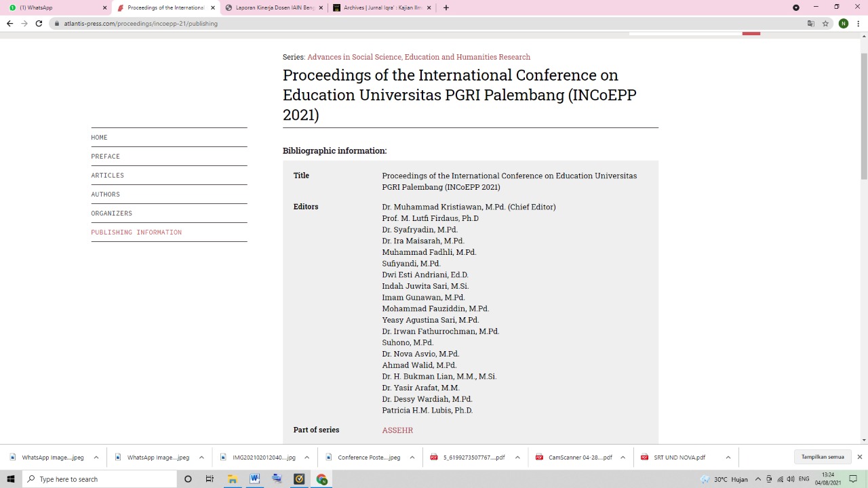Click the address bar URL field
Screen dimensions: 868x488
click(407, 23)
